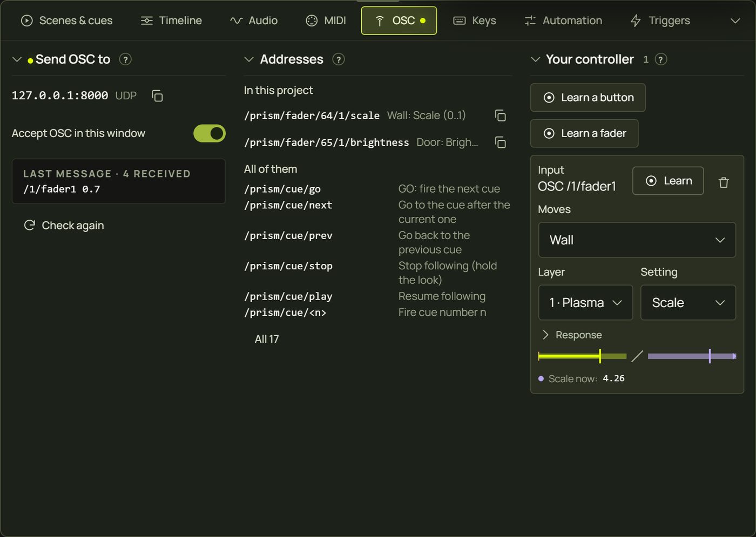The width and height of the screenshot is (756, 537).
Task: Open help for Send OSC to
Action: coord(125,59)
